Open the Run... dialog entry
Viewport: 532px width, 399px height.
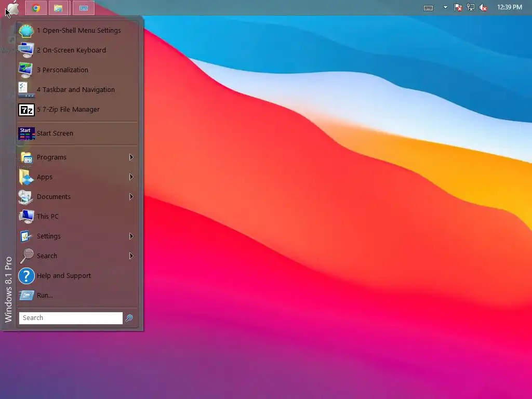[x=78, y=296]
